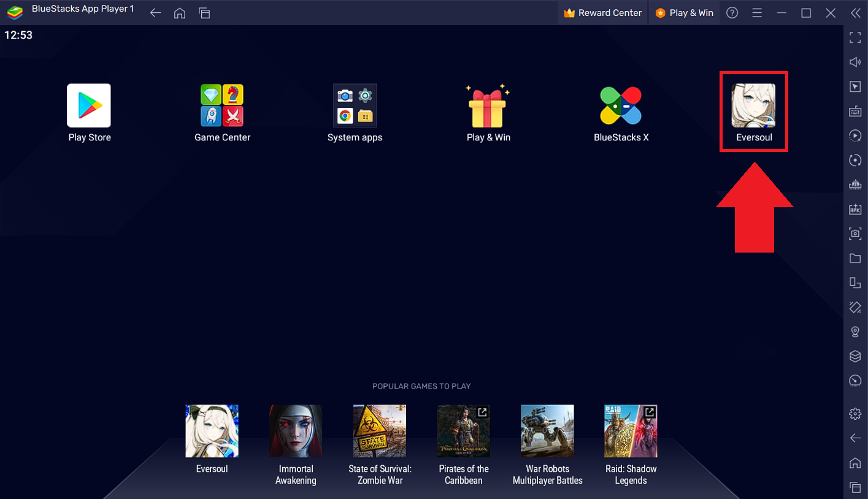Click the rotate screen icon in the sidebar
Screen dimensions: 868x499
coord(855,283)
